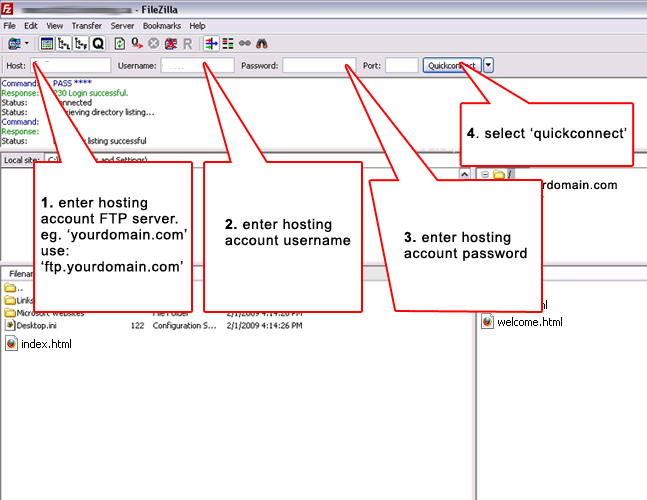Click the scroll-up arrow above remote tree

[464, 174]
